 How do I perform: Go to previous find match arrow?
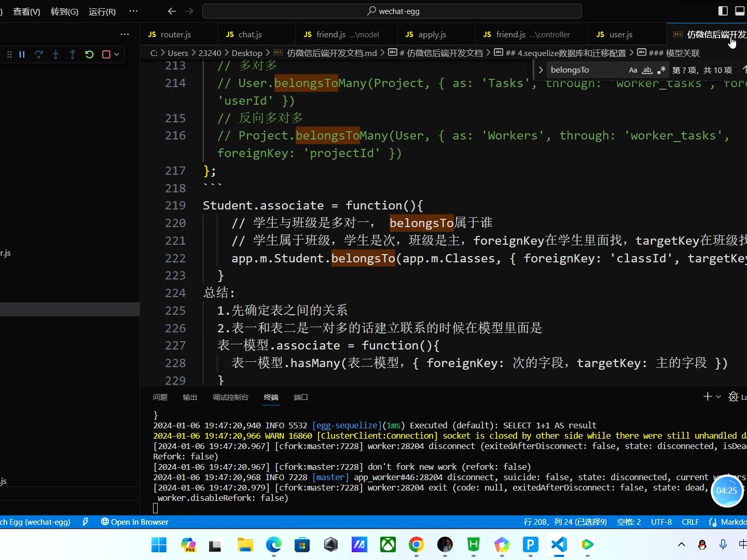click(744, 70)
